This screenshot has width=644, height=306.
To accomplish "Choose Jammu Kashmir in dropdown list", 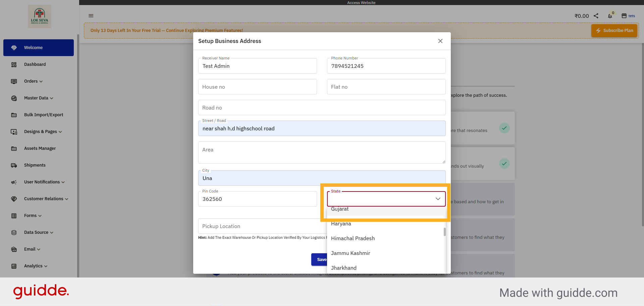I will coord(351,253).
